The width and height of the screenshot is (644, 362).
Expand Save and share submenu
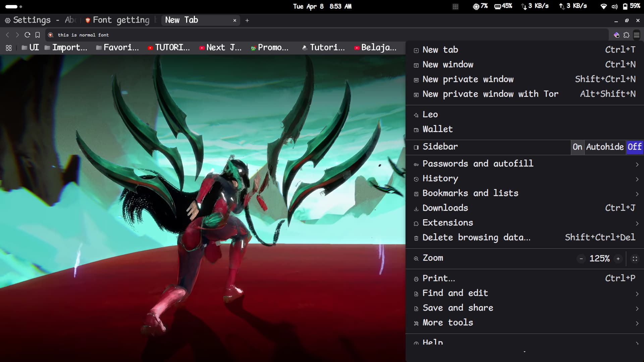tap(525, 308)
